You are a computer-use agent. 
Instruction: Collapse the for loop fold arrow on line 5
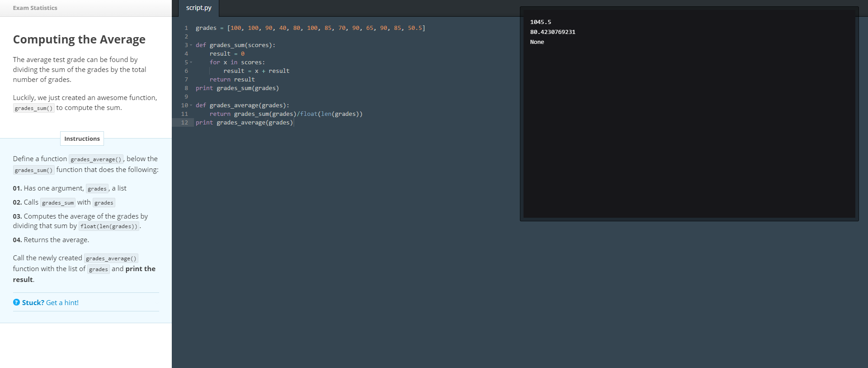[x=191, y=62]
